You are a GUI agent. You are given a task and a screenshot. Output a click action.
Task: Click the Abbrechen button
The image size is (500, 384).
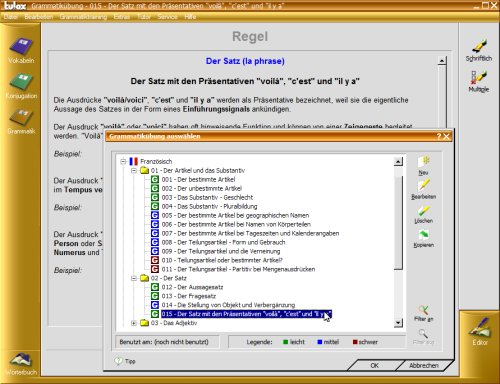424,365
